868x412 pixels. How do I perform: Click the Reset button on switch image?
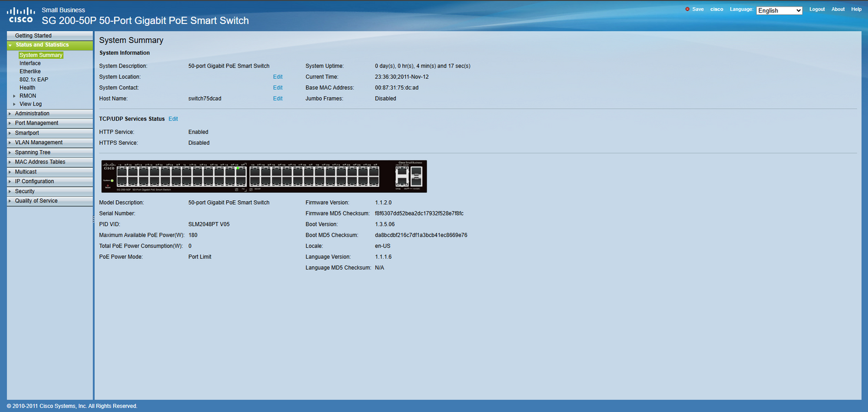[x=108, y=186]
